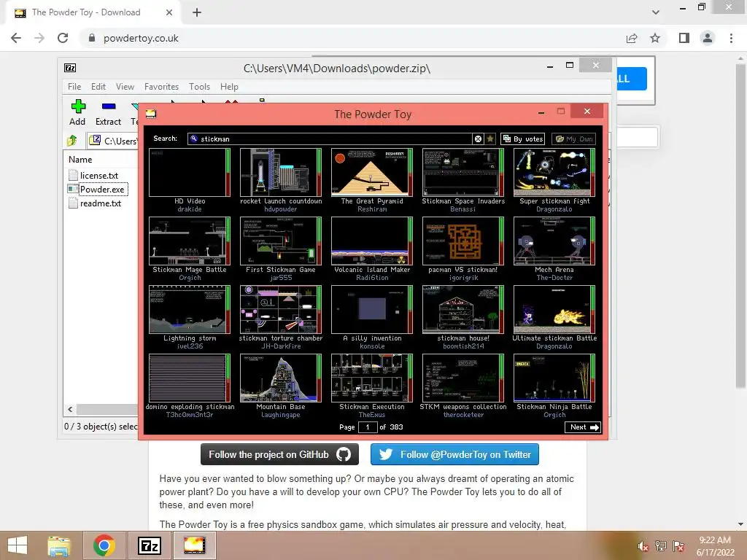The image size is (747, 560).
Task: Click the page number field
Action: (368, 427)
